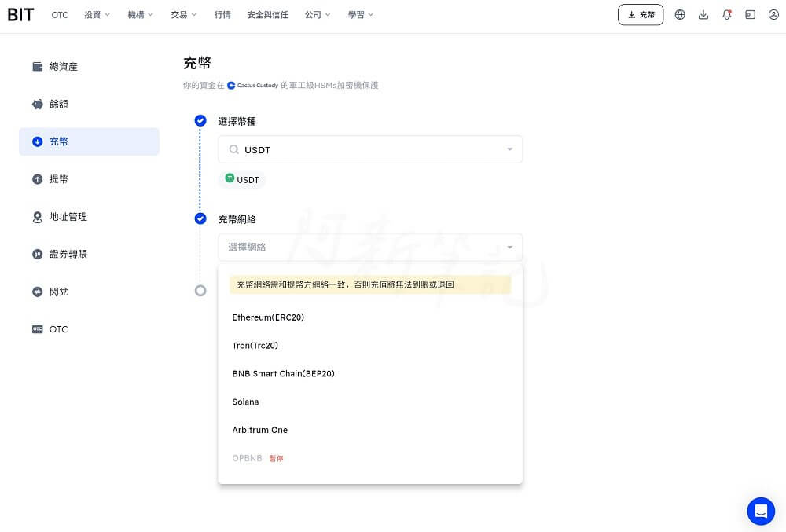Open 行情 in the top navigation
This screenshot has height=532, width=786.
[x=222, y=14]
